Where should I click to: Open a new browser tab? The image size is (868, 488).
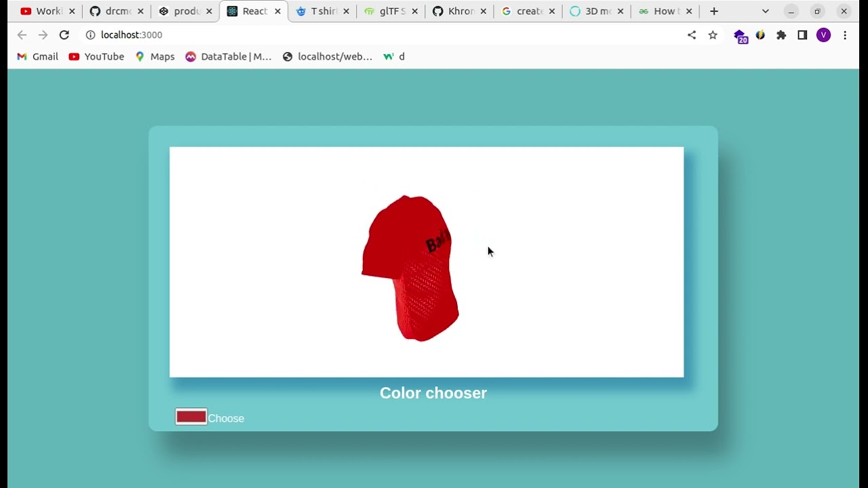(714, 12)
